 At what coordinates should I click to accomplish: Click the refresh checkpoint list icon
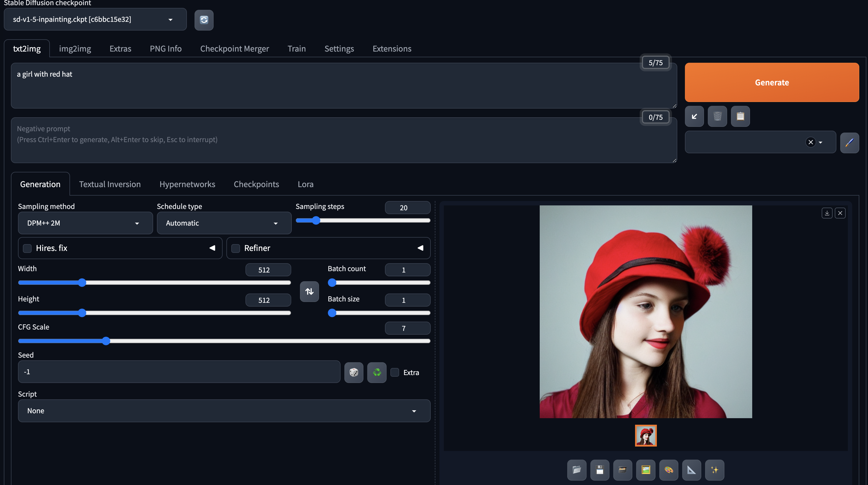204,20
